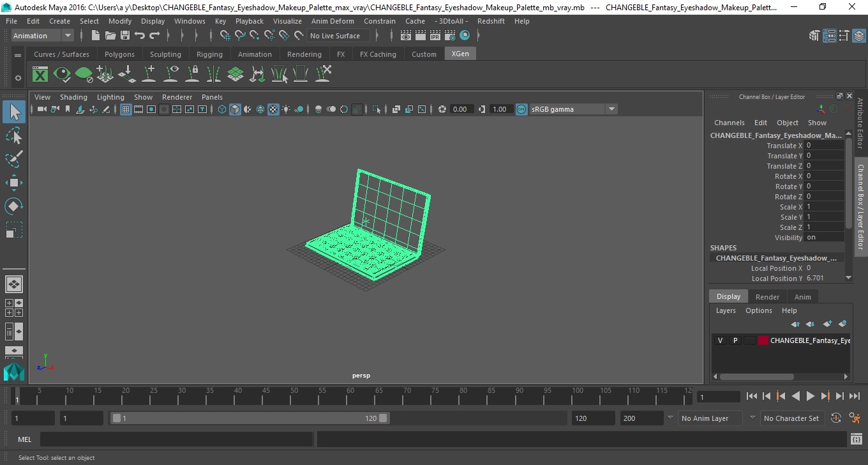
Task: Open the Render View clapperboard icon
Action: (x=406, y=36)
